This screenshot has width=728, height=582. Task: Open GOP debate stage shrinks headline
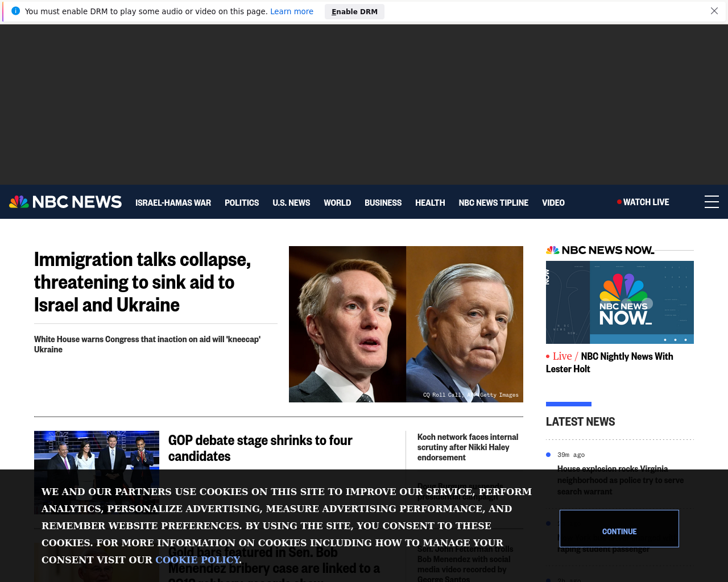pos(260,448)
